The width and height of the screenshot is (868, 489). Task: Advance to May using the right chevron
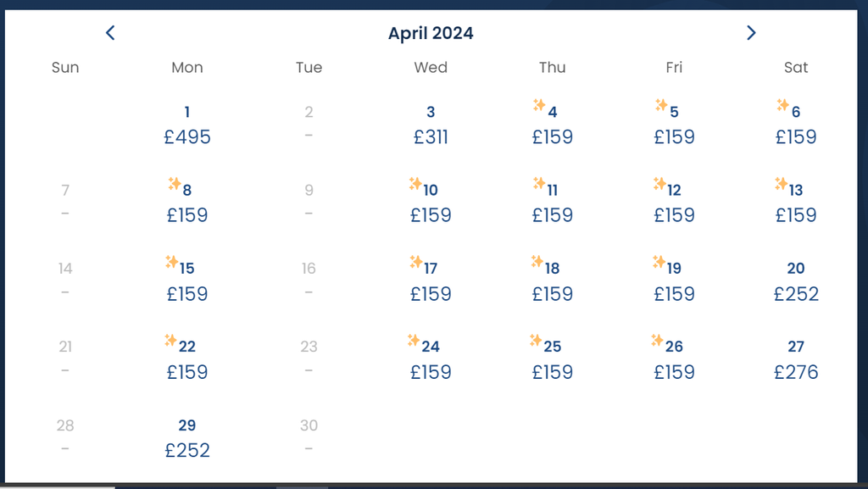(x=751, y=32)
